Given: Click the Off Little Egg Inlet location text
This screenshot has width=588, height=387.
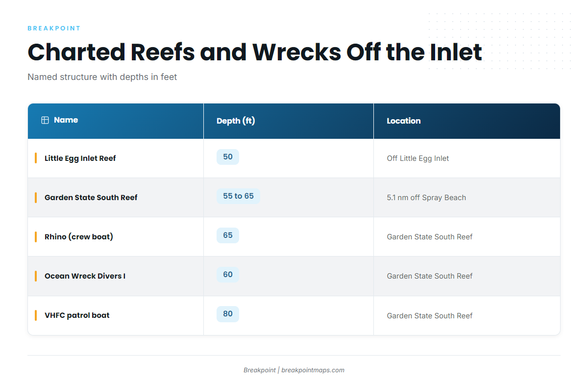Looking at the screenshot, I should (x=418, y=158).
